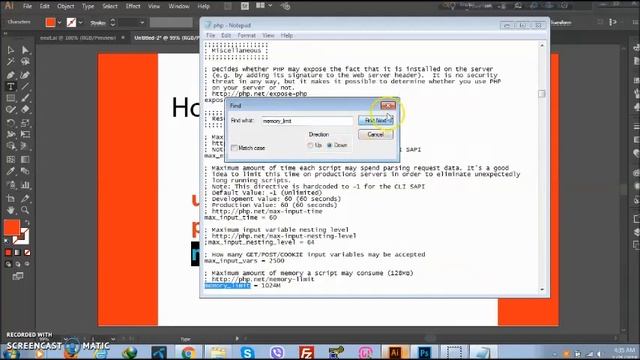
Task: Open Notepad Edit menu
Action: click(x=226, y=36)
